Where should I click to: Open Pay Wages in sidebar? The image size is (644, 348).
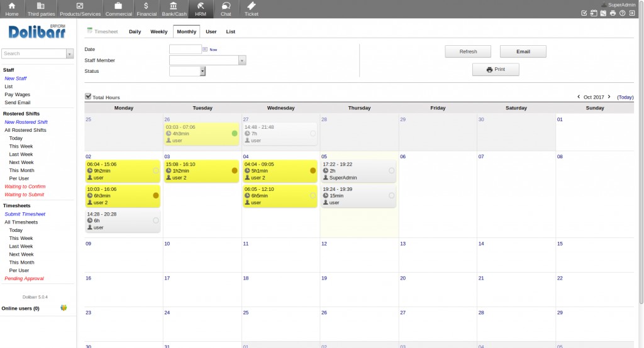[x=17, y=94]
